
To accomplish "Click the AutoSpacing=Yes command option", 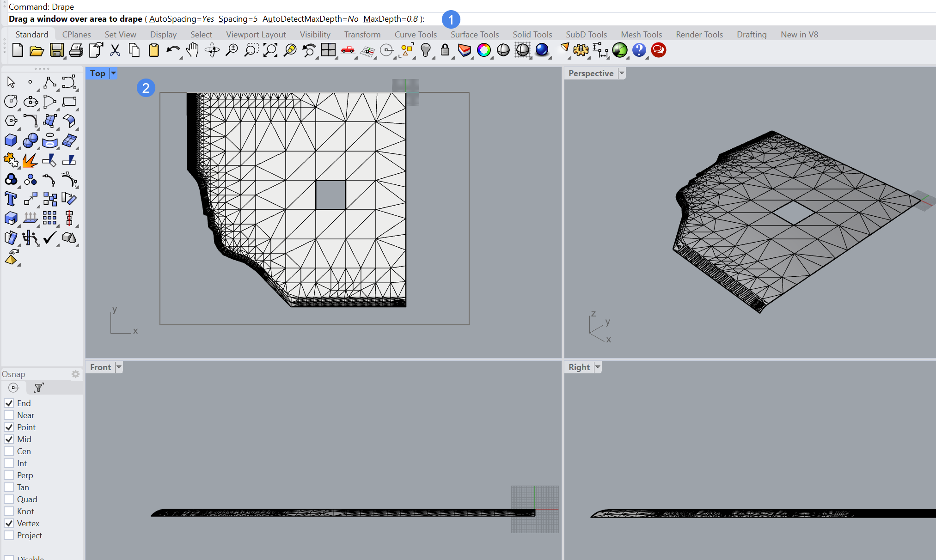I will click(181, 19).
